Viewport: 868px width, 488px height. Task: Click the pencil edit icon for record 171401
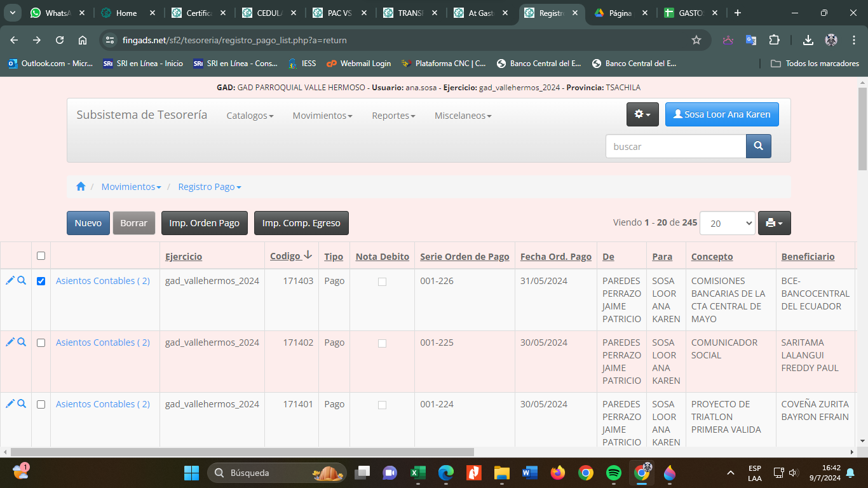pos(10,403)
